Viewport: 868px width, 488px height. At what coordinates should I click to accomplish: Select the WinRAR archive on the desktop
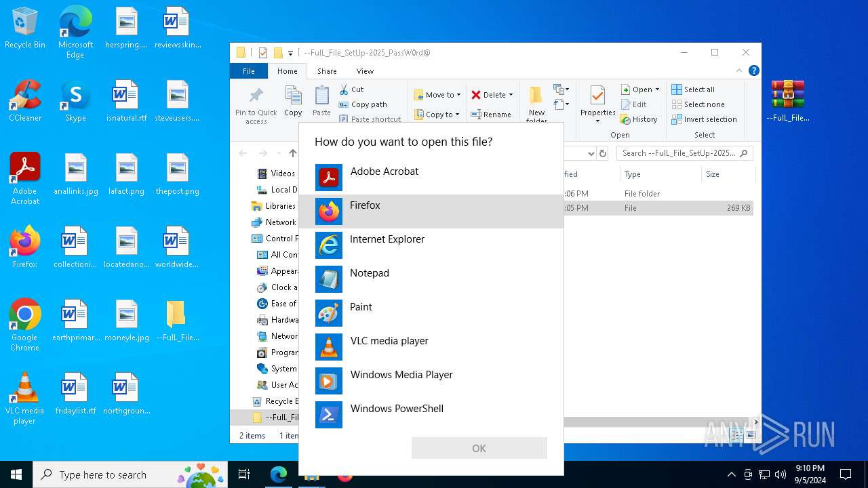click(788, 100)
